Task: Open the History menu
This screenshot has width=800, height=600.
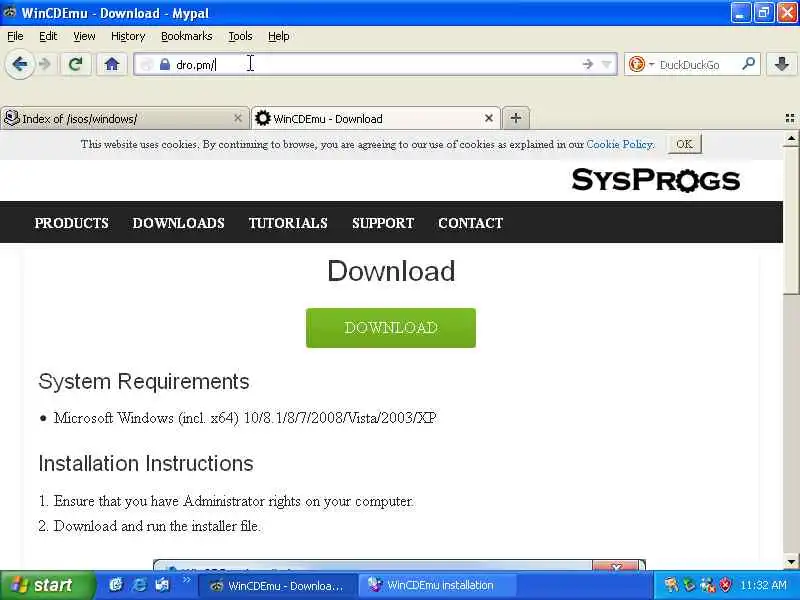Action: [128, 36]
